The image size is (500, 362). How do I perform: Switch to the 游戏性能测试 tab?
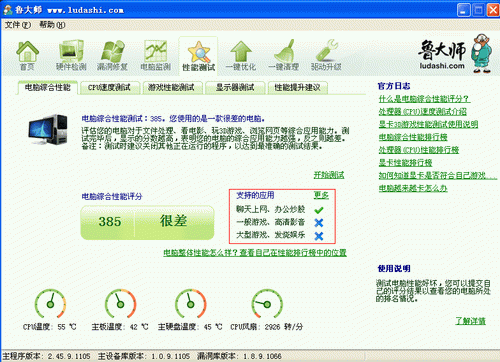[171, 88]
